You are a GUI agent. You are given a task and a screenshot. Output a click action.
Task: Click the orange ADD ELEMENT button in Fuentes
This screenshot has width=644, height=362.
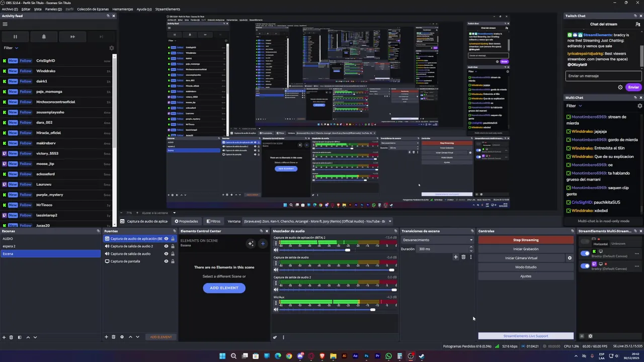coord(161,337)
